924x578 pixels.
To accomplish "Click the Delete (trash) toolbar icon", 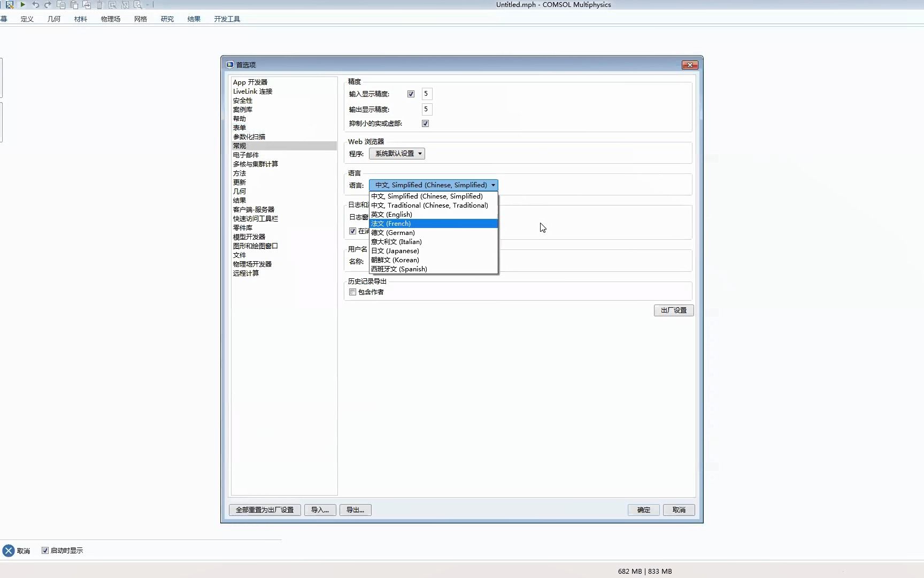I will [x=99, y=5].
